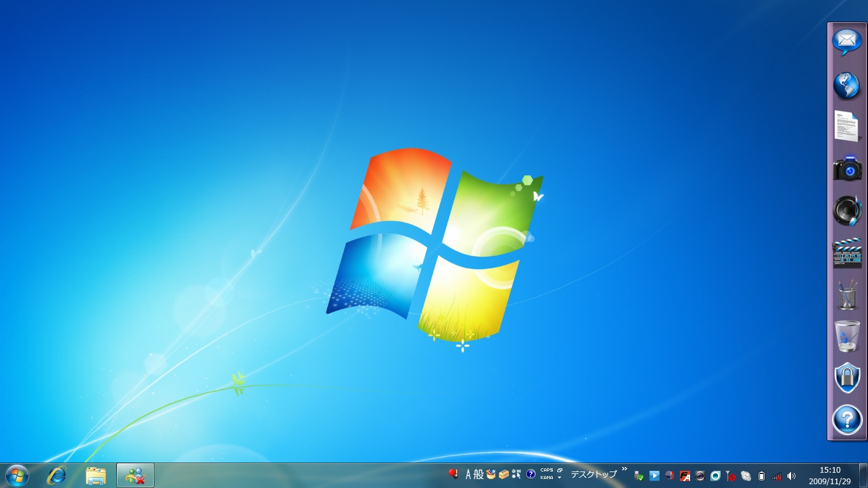Open the Recycle Bin dock icon
The width and height of the screenshot is (868, 488).
[x=847, y=336]
